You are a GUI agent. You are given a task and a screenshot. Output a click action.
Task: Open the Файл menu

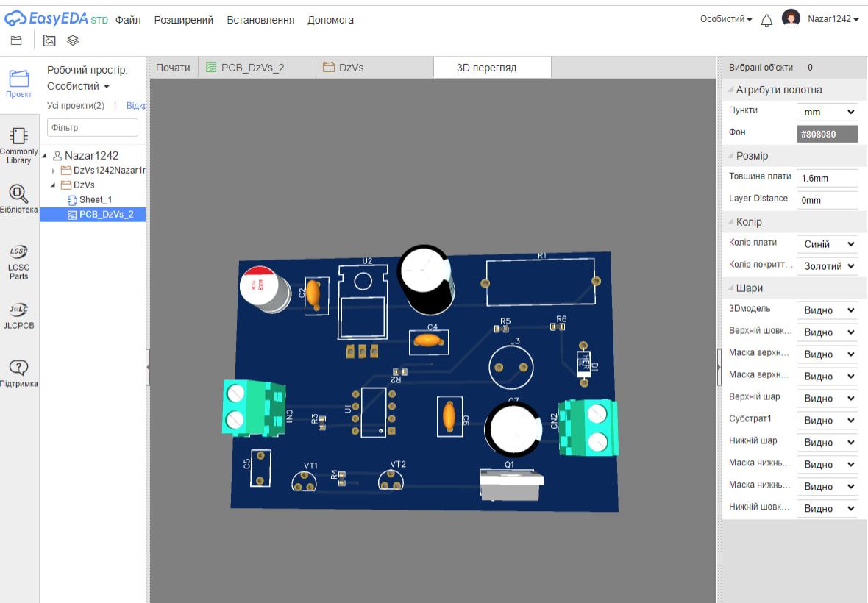point(128,20)
